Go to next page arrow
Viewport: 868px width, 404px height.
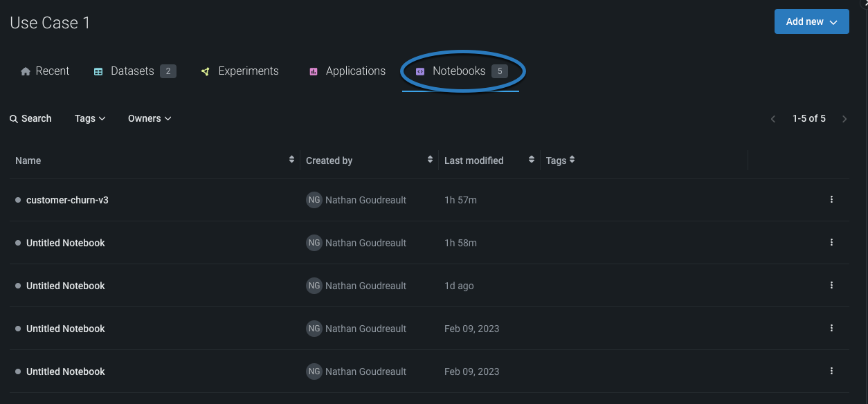coord(844,119)
